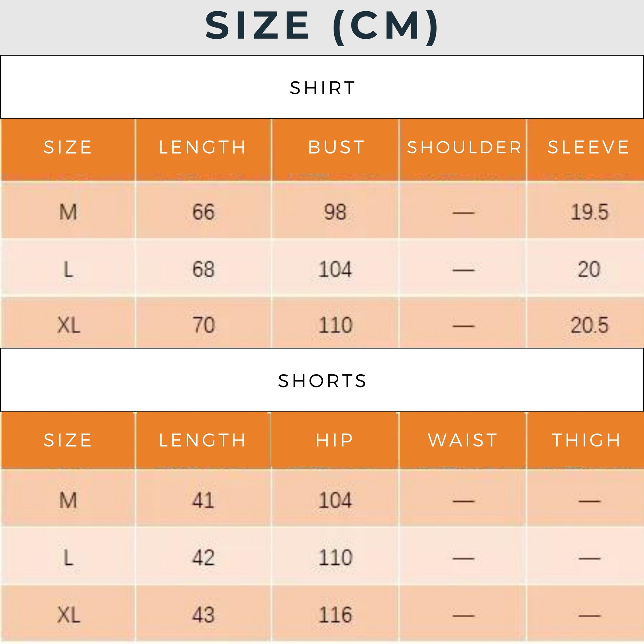Click the HIP column header
Viewport: 644px width, 644px height.
(x=335, y=440)
